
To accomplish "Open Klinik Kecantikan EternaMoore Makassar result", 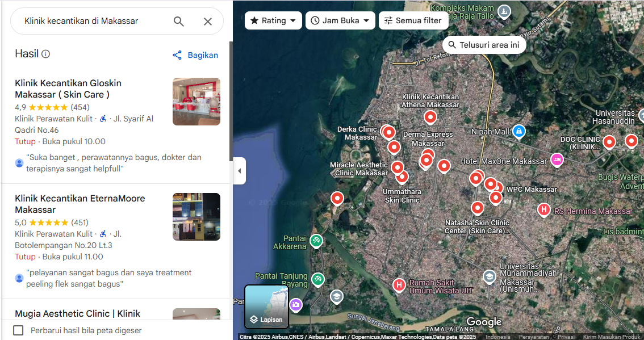I will [80, 204].
